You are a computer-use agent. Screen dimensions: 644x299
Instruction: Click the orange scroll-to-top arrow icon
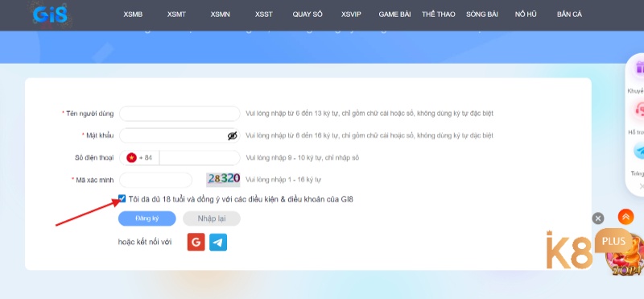click(x=625, y=217)
